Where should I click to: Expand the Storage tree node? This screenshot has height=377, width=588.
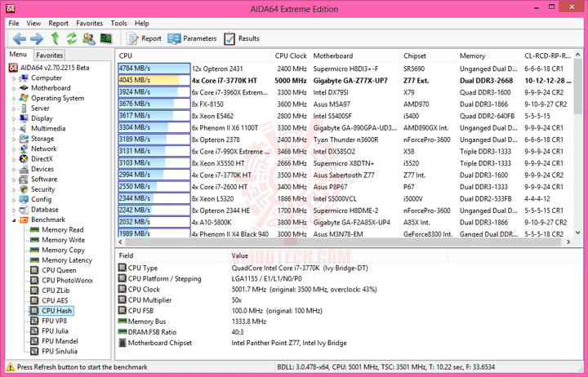(x=14, y=139)
